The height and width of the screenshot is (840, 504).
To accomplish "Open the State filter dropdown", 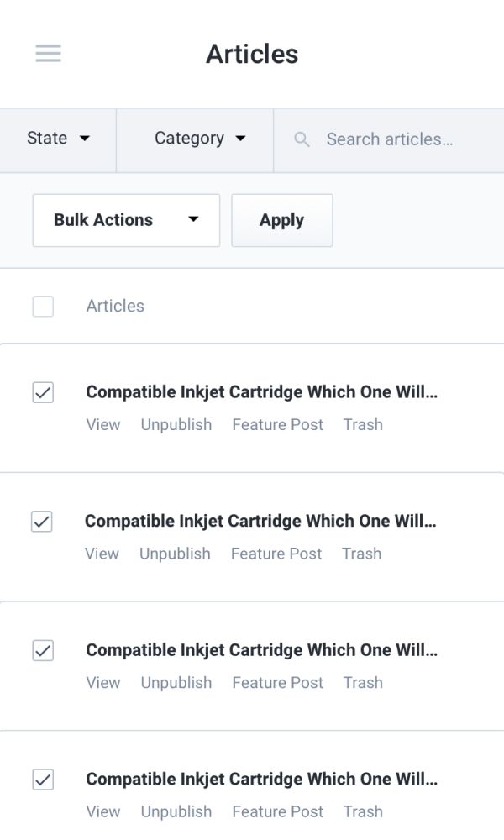I will (x=58, y=139).
